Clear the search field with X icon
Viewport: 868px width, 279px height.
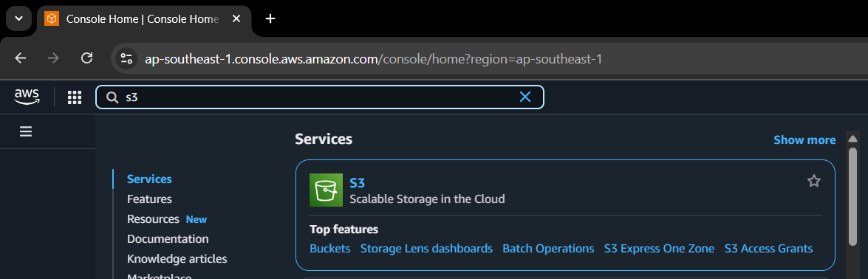coord(524,97)
